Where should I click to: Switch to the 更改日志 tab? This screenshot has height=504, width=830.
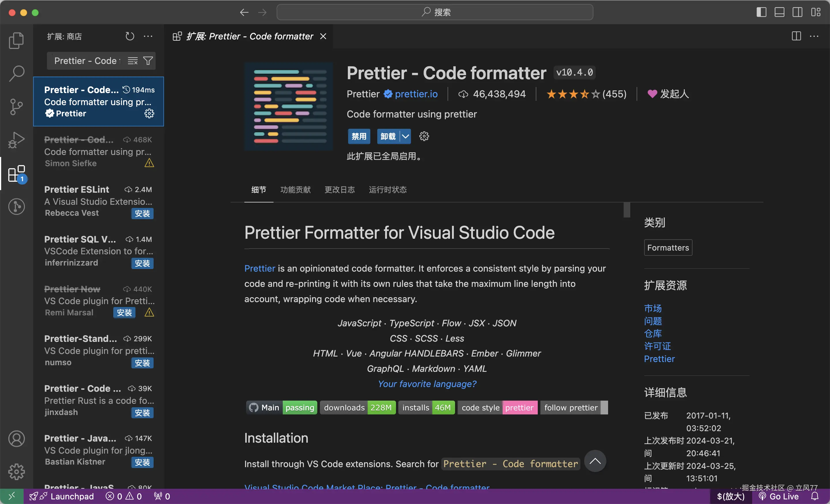pyautogui.click(x=339, y=190)
